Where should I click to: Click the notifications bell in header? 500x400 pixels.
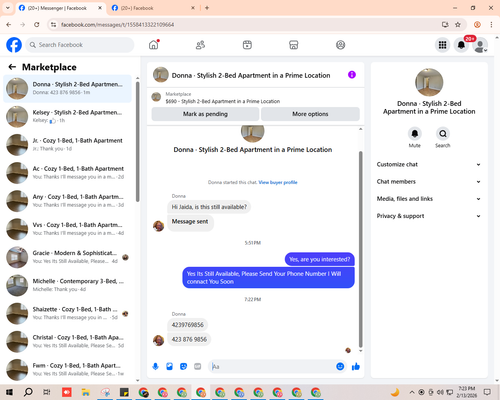pos(461,45)
